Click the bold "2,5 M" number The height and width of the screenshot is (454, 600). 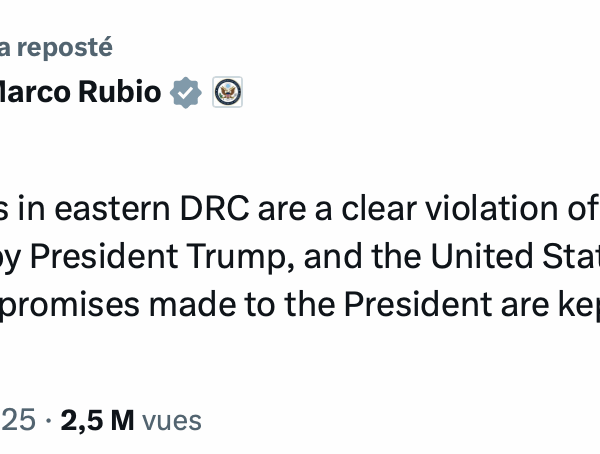click(x=97, y=420)
